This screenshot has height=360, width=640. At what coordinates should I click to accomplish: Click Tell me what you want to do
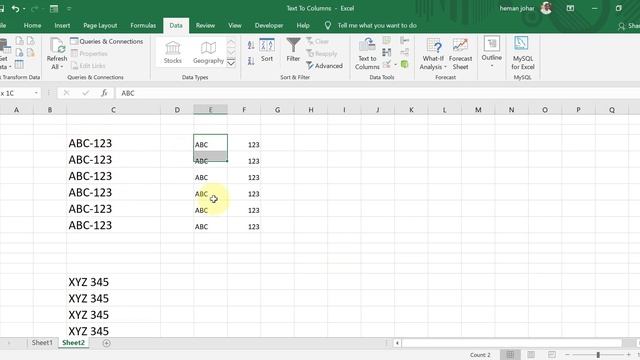[377, 25]
